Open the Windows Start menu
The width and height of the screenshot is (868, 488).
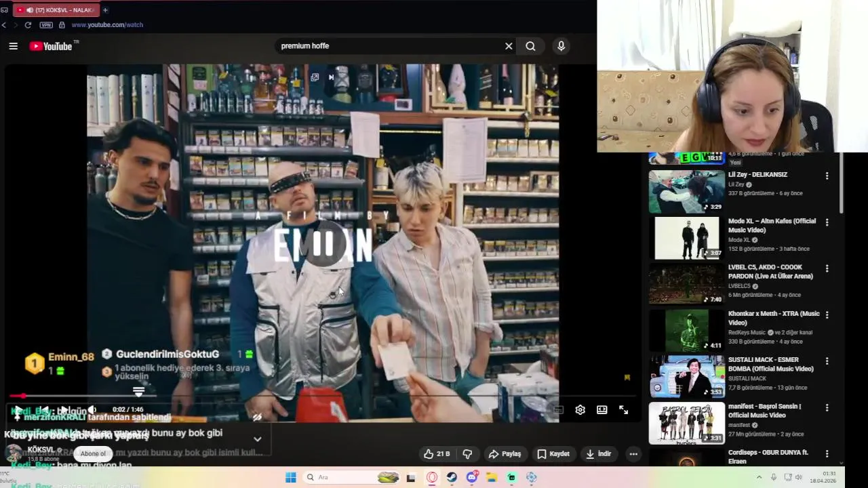pyautogui.click(x=290, y=478)
